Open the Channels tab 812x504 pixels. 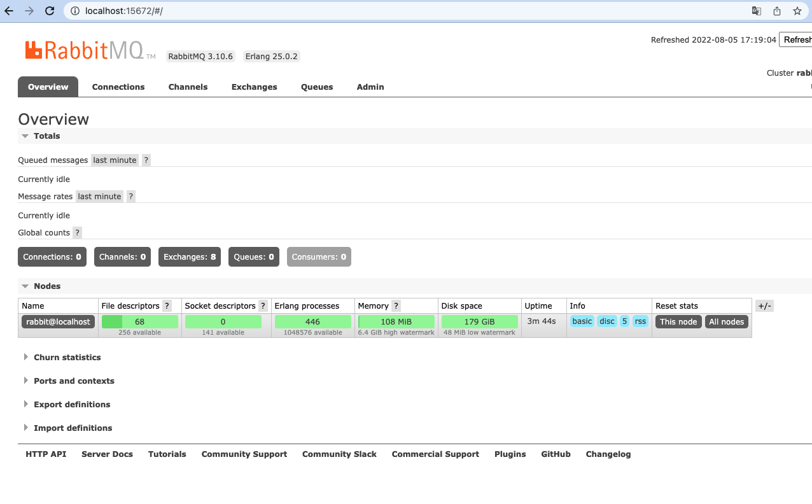[188, 87]
